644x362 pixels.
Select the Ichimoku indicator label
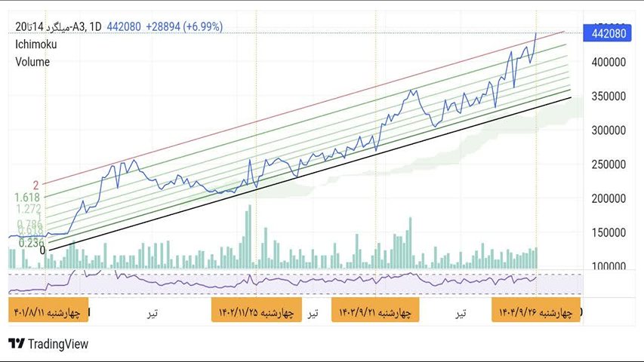point(35,44)
